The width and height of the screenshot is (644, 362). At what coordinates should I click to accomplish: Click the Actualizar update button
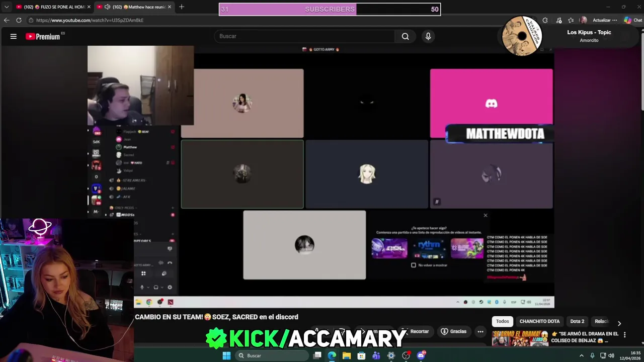click(x=604, y=20)
